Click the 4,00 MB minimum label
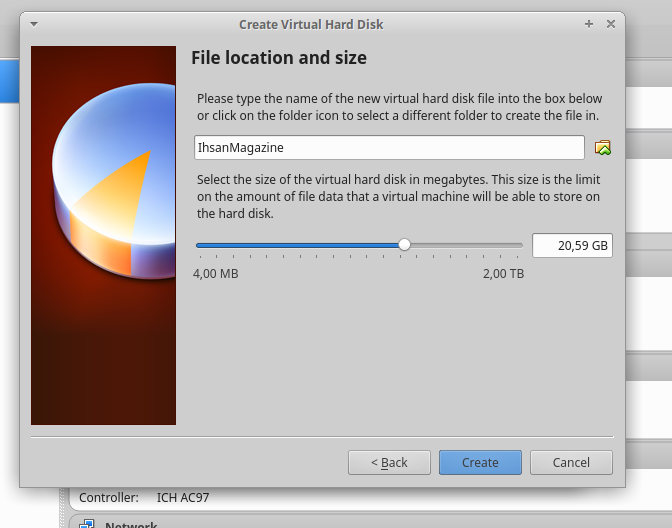This screenshot has width=672, height=528. click(216, 273)
